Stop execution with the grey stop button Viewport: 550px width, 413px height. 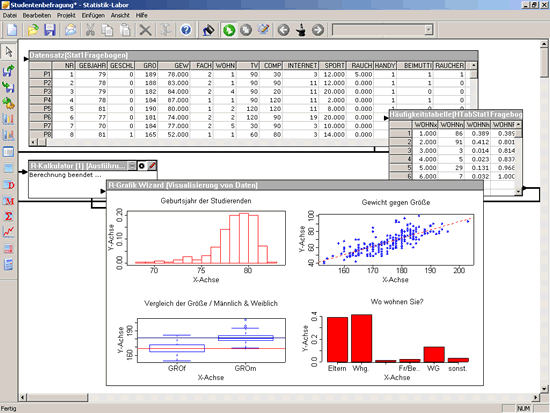[x=246, y=30]
